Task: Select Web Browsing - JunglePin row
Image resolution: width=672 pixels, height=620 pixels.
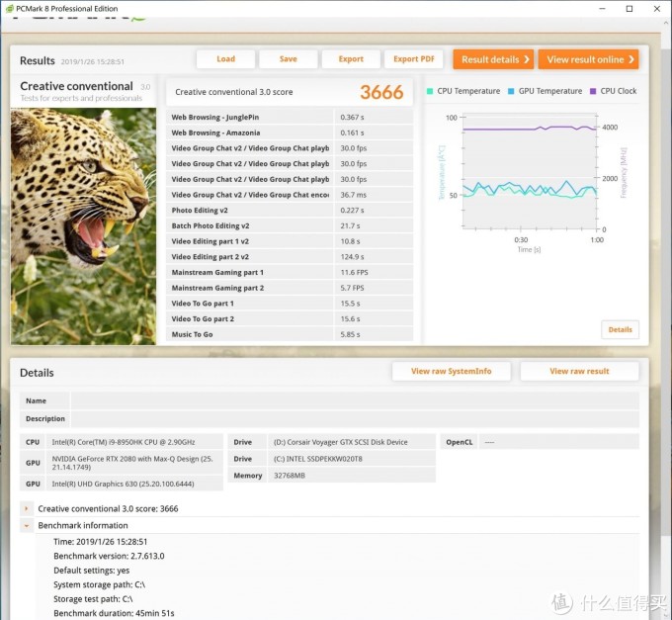Action: [290, 117]
